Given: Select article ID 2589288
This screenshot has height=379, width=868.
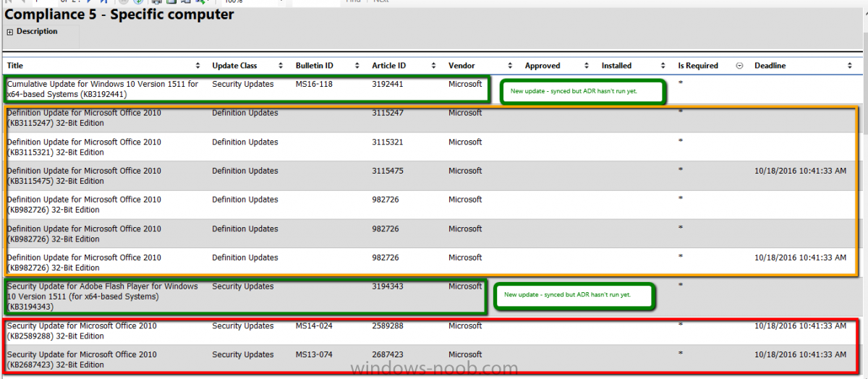Looking at the screenshot, I should (x=388, y=325).
